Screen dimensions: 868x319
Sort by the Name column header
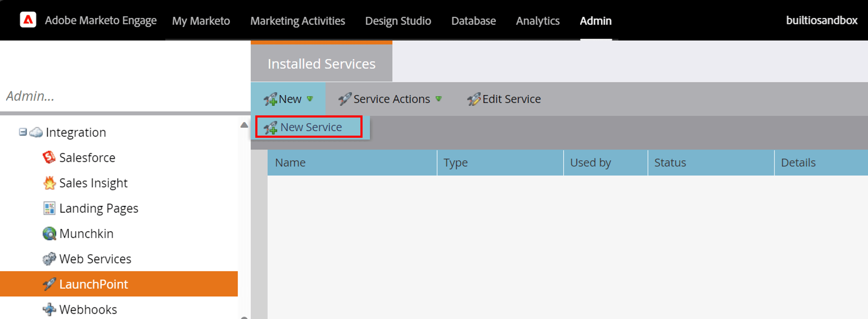tap(352, 162)
